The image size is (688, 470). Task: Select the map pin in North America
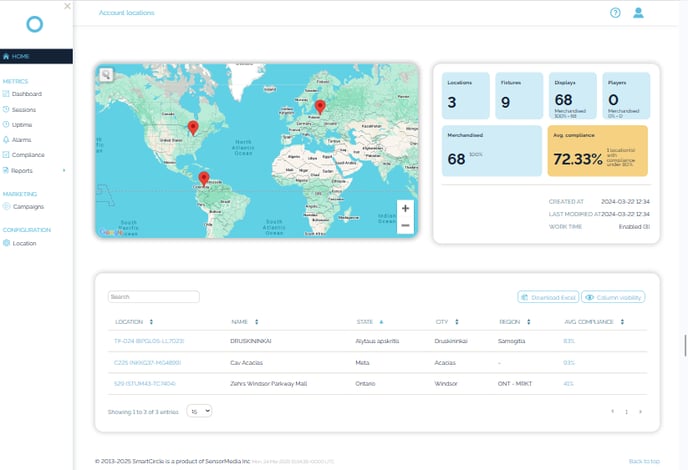coord(193,128)
